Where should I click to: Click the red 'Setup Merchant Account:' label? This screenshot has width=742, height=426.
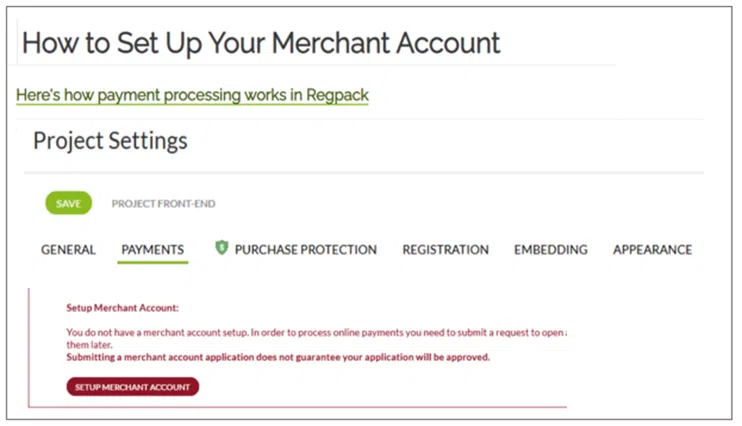[122, 309]
